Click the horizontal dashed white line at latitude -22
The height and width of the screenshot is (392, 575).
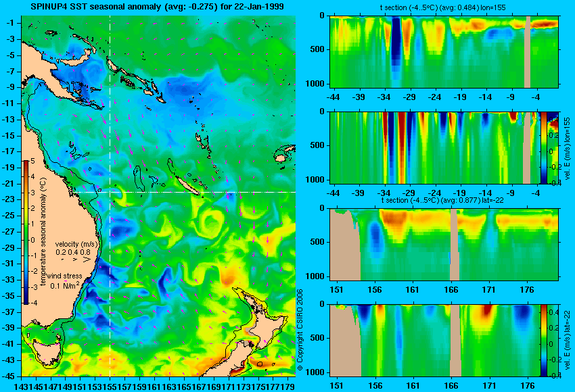pos(185,192)
